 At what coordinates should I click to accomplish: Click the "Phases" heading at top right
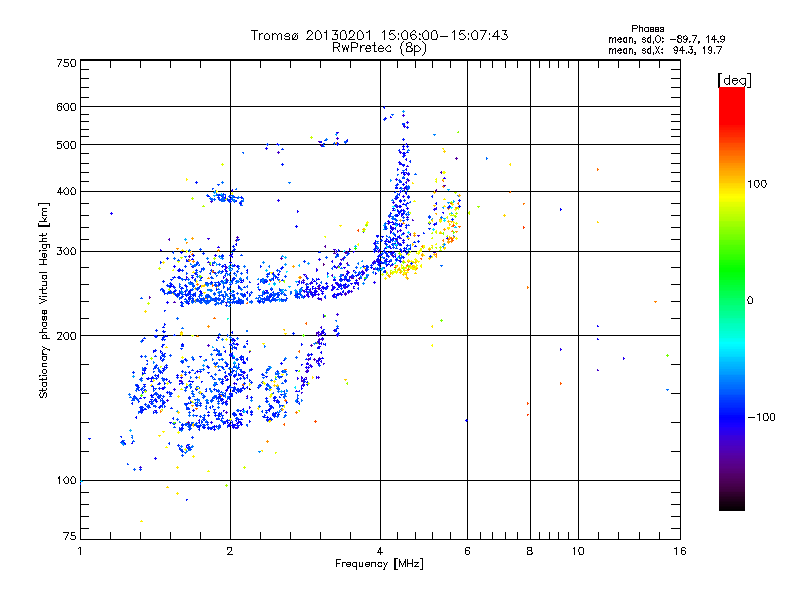pyautogui.click(x=647, y=29)
